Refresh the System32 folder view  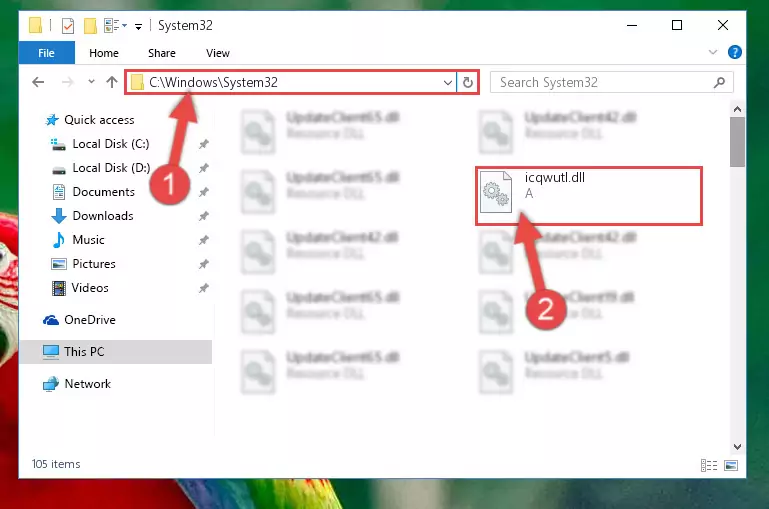468,82
